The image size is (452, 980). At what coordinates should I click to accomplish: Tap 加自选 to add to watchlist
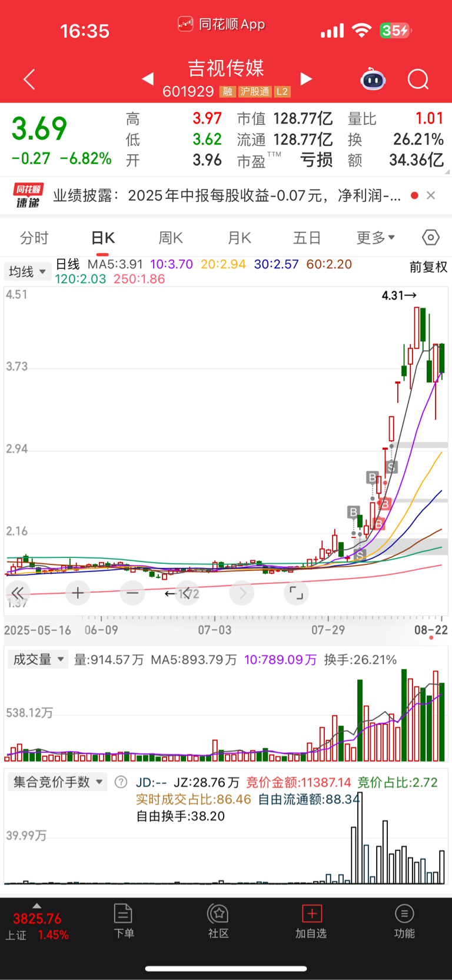point(311,921)
